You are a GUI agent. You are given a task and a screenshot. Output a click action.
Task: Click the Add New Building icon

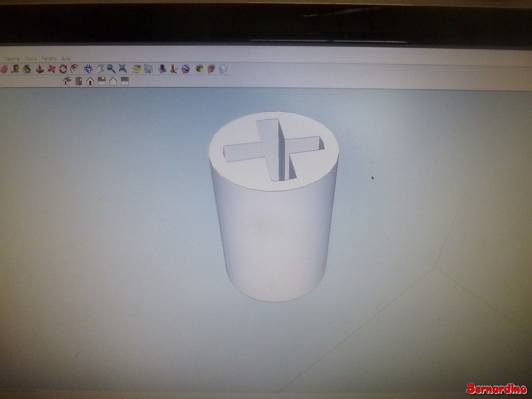(163, 69)
